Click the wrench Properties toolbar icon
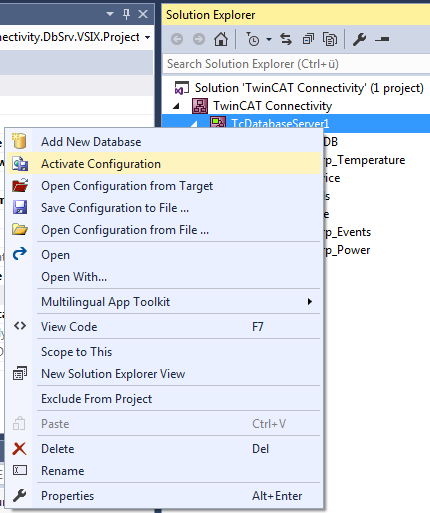The height and width of the screenshot is (513, 430). click(360, 39)
